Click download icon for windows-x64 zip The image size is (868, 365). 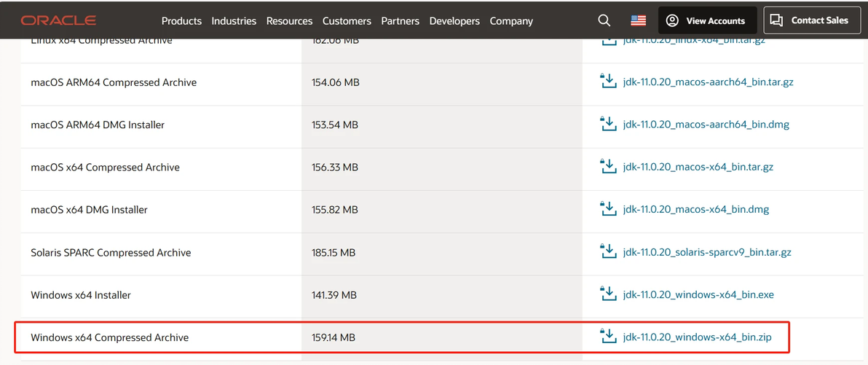(608, 337)
